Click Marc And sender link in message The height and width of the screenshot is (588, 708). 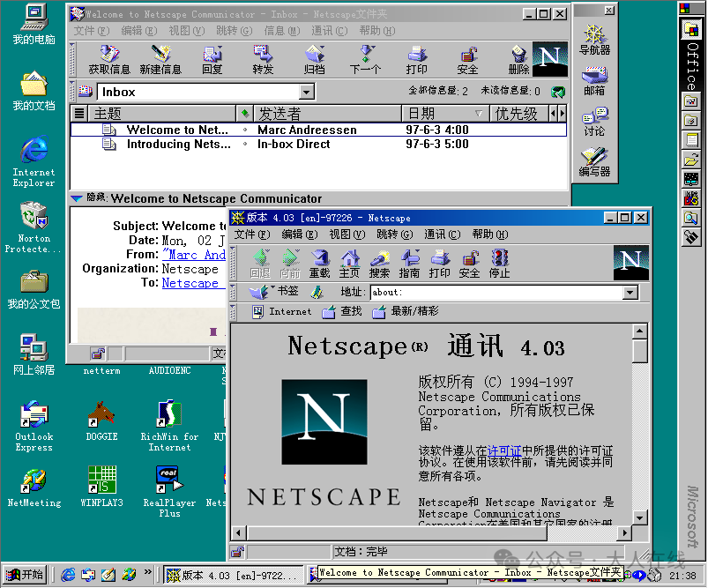coord(194,255)
